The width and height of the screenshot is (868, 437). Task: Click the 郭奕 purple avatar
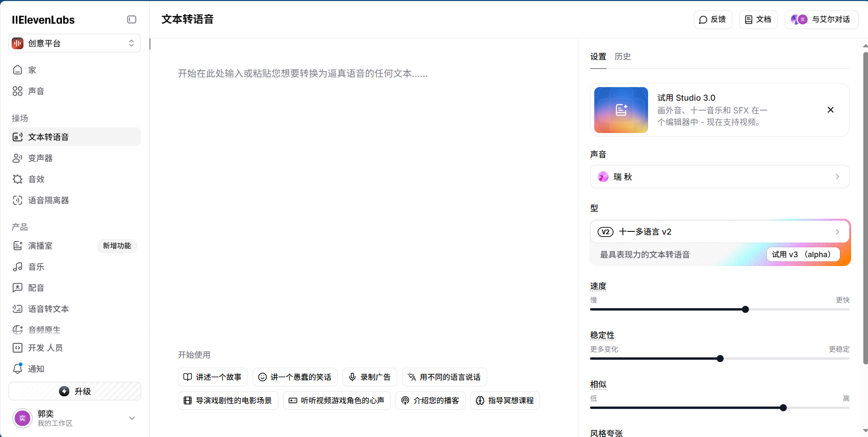tap(22, 418)
